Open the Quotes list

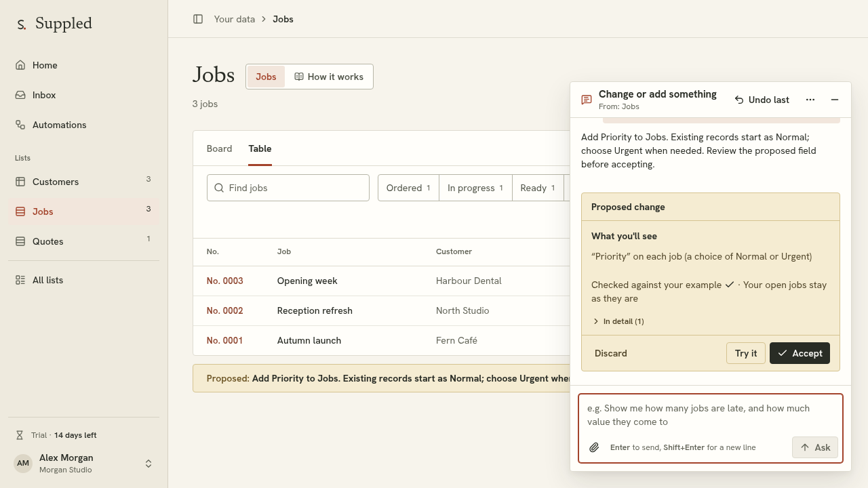click(x=83, y=241)
